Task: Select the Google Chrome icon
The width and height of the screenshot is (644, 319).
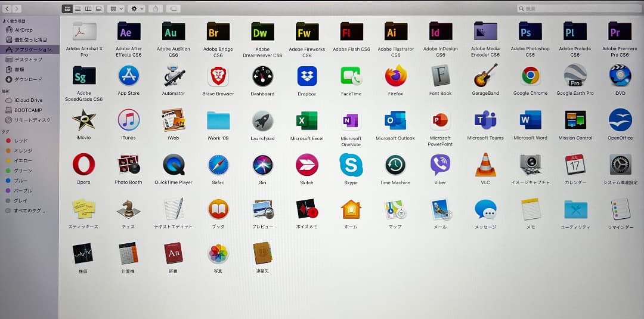Action: tap(530, 76)
